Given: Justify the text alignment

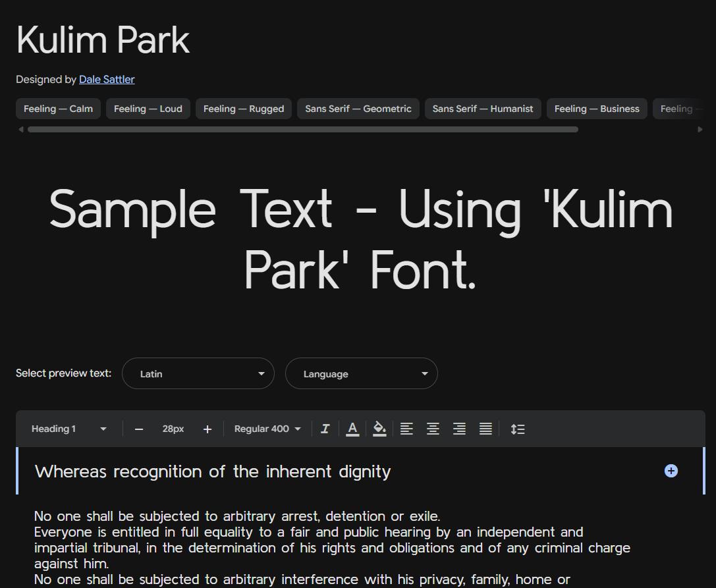Looking at the screenshot, I should coord(485,429).
